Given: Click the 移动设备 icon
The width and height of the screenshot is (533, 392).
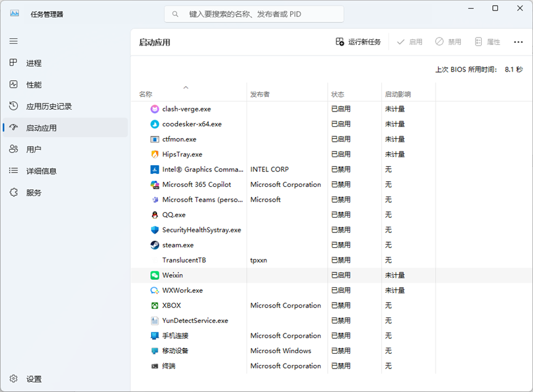Looking at the screenshot, I should [x=155, y=351].
